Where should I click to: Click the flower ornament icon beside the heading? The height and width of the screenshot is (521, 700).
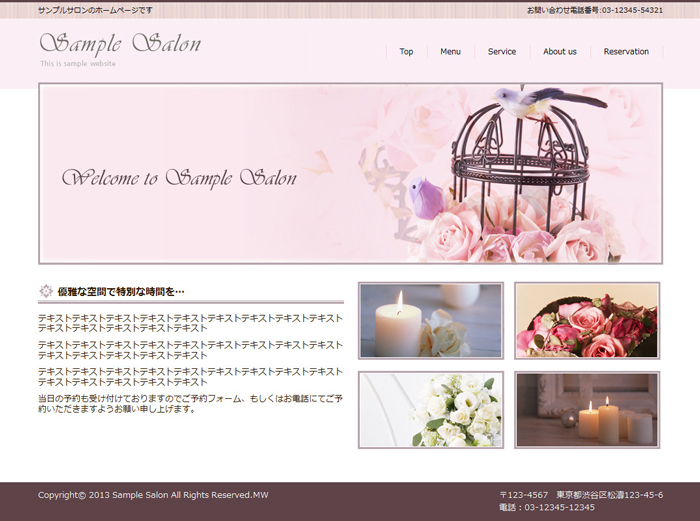click(45, 291)
